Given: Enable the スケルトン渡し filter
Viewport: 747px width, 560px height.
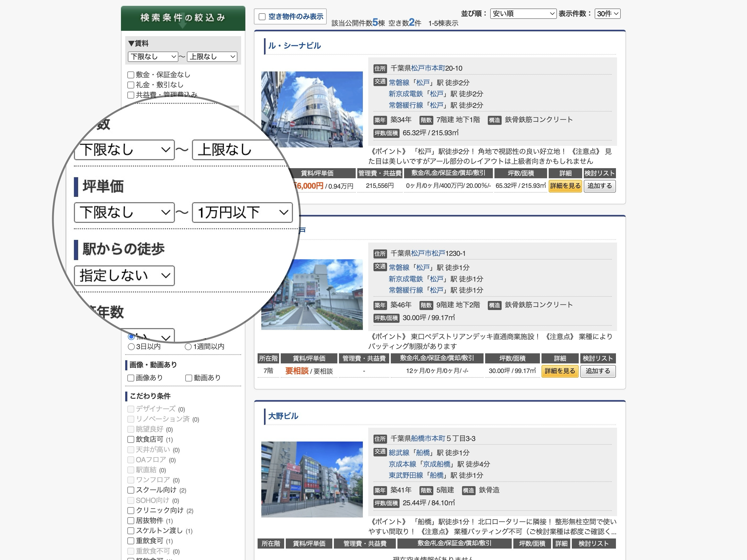Looking at the screenshot, I should (x=131, y=531).
